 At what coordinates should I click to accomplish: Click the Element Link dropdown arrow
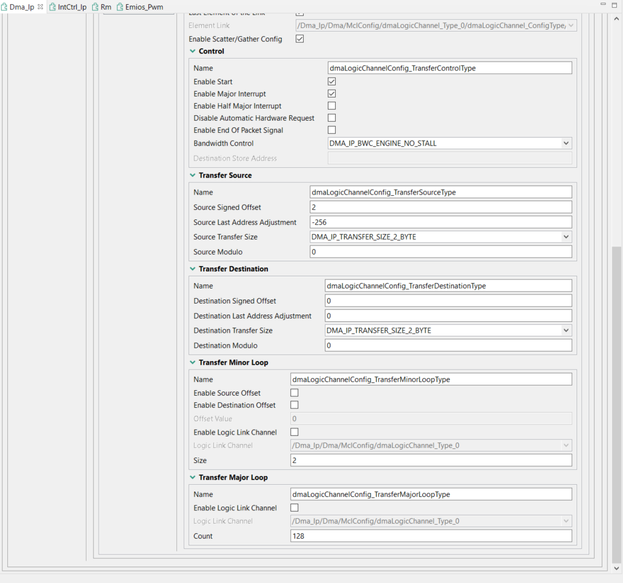(571, 25)
